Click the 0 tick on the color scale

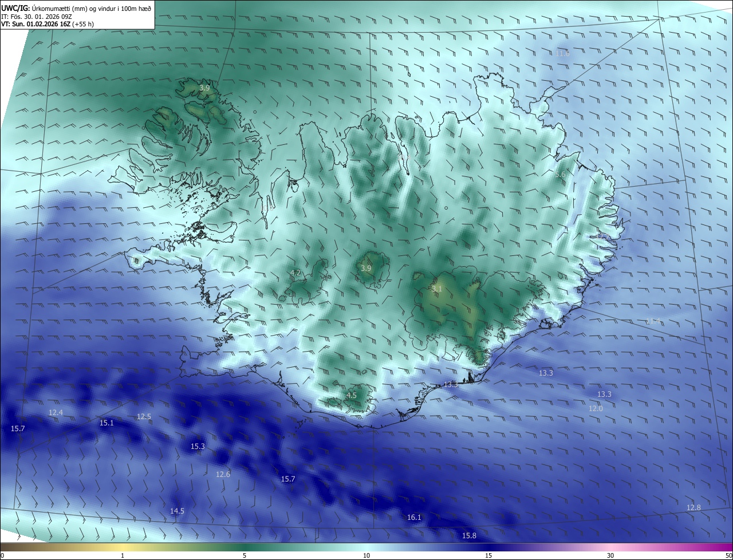2,556
